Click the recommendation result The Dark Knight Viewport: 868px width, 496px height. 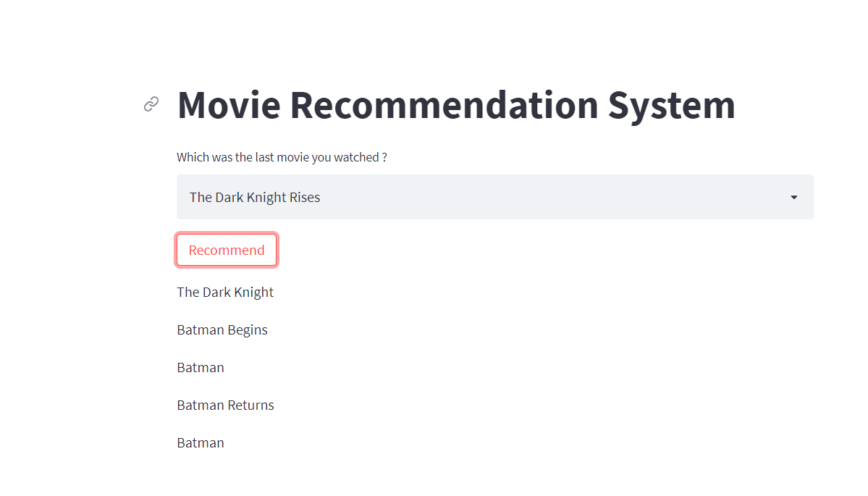click(x=225, y=292)
